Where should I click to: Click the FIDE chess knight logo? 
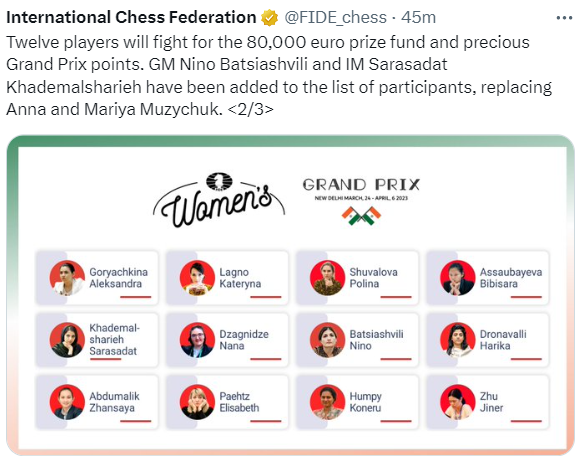click(219, 182)
